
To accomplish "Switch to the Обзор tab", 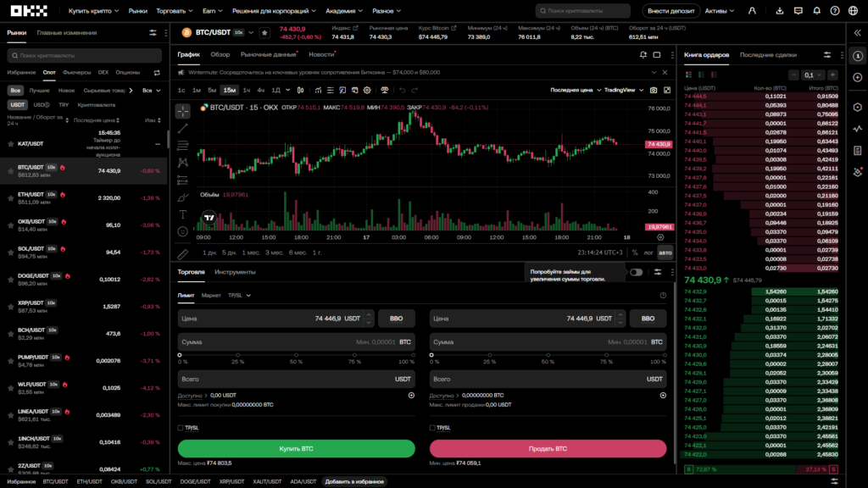I will [220, 55].
